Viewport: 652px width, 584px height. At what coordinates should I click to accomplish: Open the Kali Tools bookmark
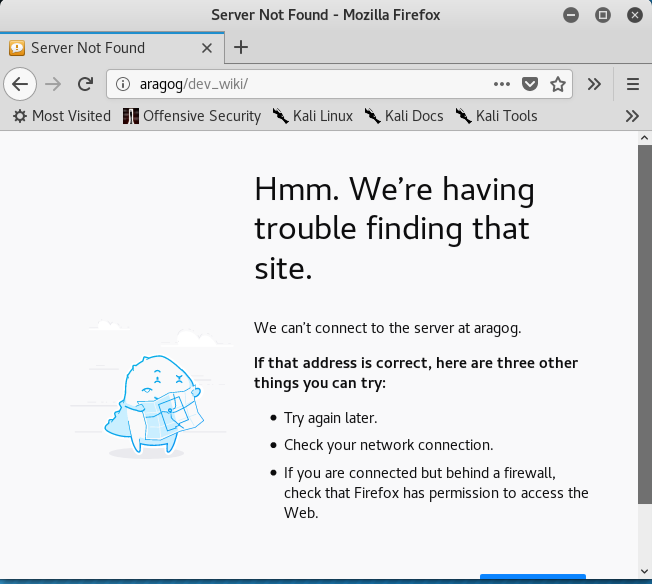pos(496,116)
